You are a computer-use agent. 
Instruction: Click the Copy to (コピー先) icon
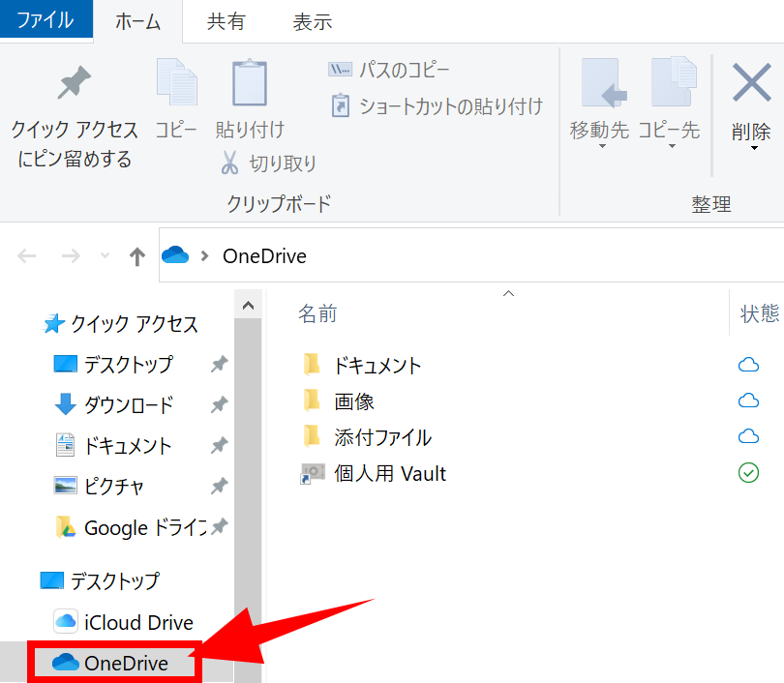(674, 82)
